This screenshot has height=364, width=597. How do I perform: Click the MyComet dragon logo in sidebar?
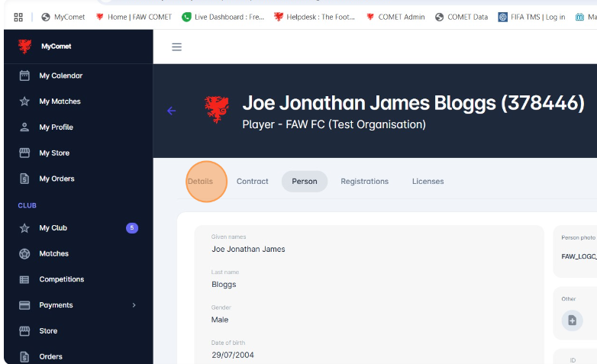tap(24, 47)
